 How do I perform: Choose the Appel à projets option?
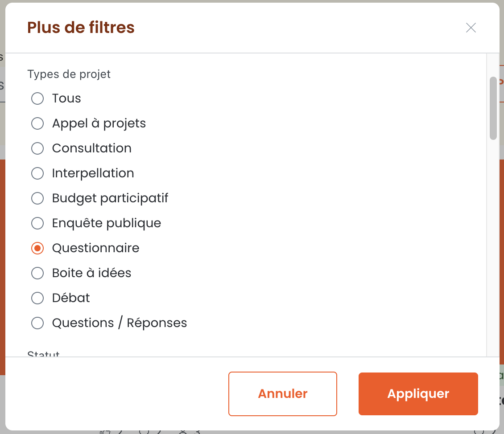37,123
